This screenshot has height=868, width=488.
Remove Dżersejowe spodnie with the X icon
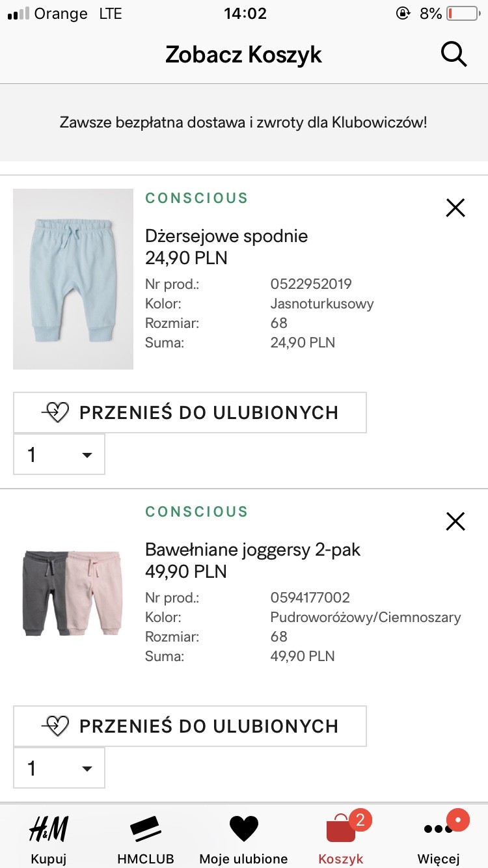(455, 208)
